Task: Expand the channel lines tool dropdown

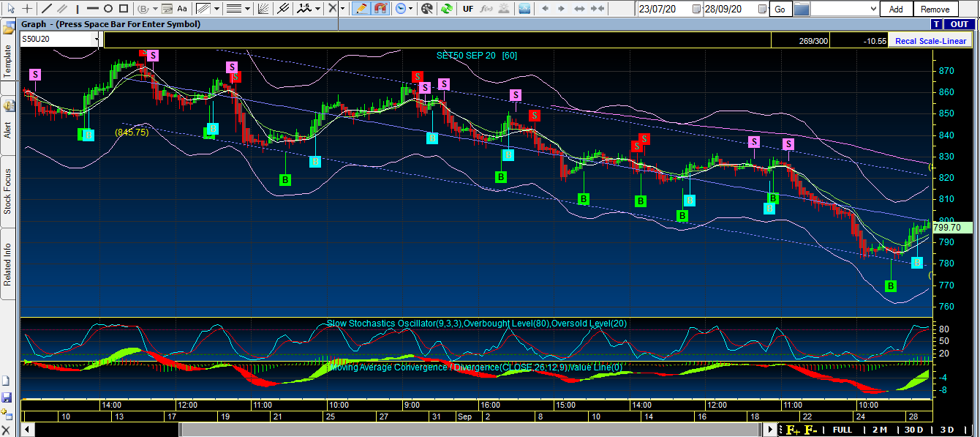Action: pos(216,9)
